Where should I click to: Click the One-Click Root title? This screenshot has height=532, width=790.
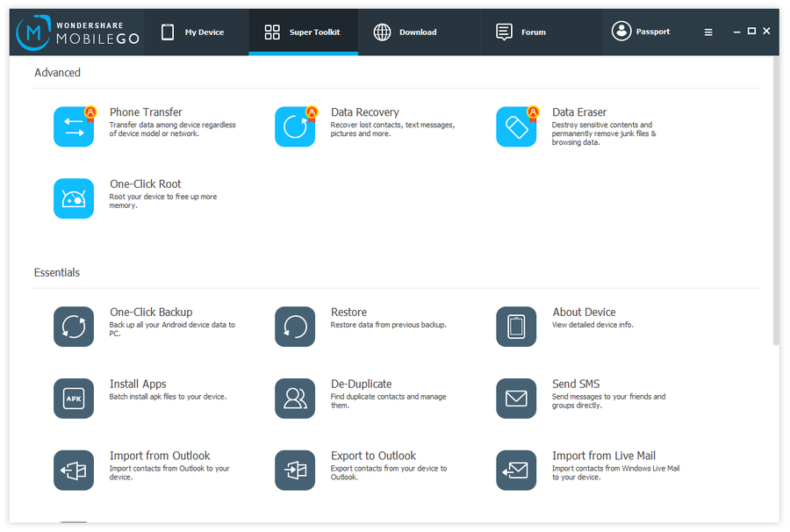146,184
